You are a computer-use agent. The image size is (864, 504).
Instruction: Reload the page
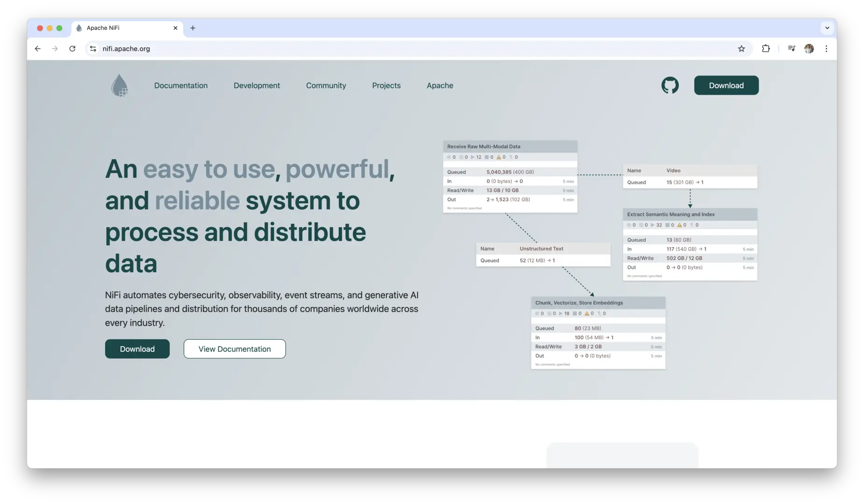[x=72, y=49]
